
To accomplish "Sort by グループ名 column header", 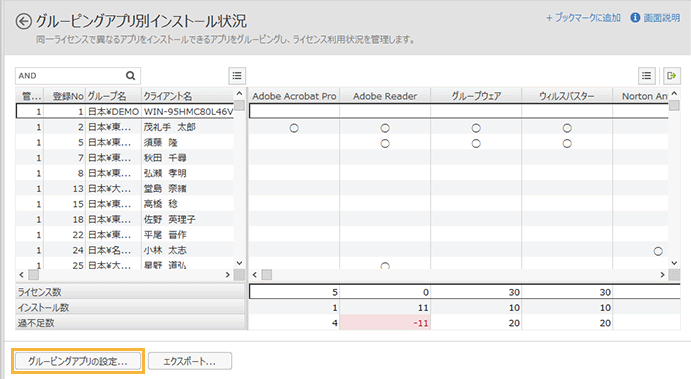I will coord(113,96).
